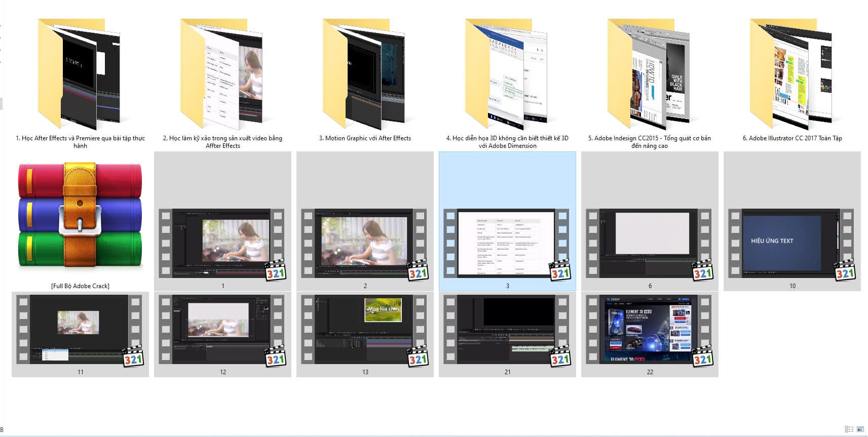The image size is (868, 437).
Task: Click label '6. Adobe Illustrator CC 2017 Toàn Tập'
Action: click(x=792, y=138)
